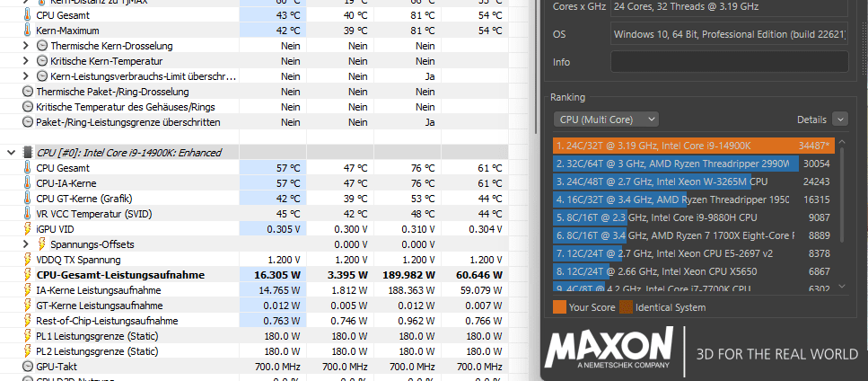868x381 pixels.
Task: Click clock icon of GPU-Takt
Action: pyautogui.click(x=28, y=366)
